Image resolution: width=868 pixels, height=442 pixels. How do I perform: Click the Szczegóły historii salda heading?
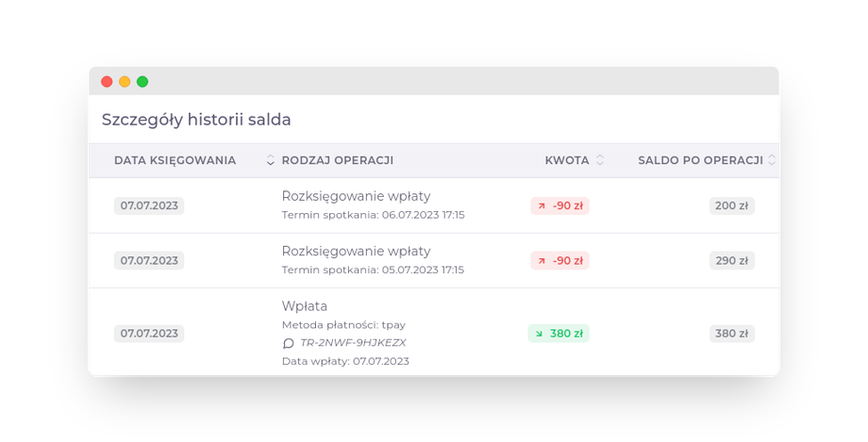click(x=196, y=120)
